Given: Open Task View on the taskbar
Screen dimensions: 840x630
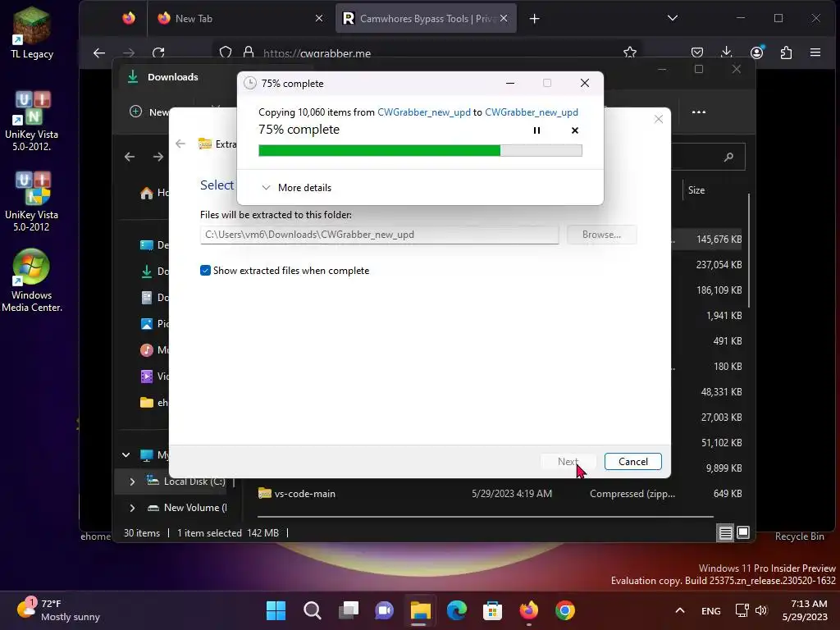Looking at the screenshot, I should tap(348, 610).
